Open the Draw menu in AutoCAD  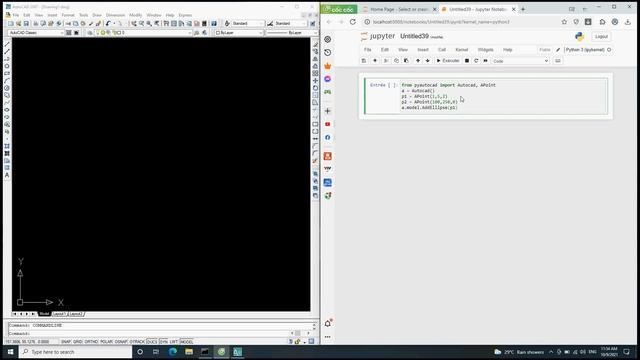[x=97, y=15]
